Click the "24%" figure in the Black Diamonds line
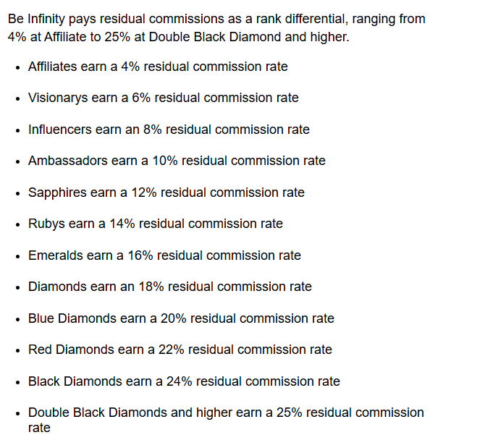This screenshot has width=485, height=448. 180,381
